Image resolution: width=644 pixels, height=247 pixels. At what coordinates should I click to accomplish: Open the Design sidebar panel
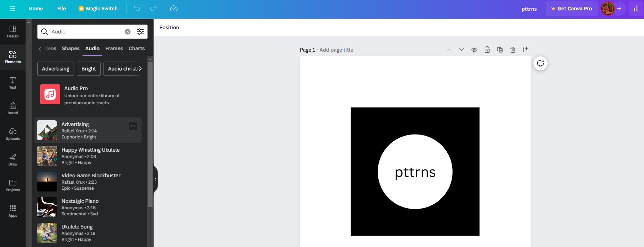[x=13, y=32]
